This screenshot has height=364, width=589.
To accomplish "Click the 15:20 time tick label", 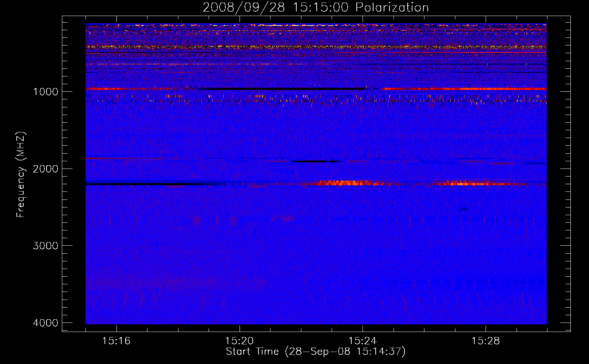I will tap(239, 341).
